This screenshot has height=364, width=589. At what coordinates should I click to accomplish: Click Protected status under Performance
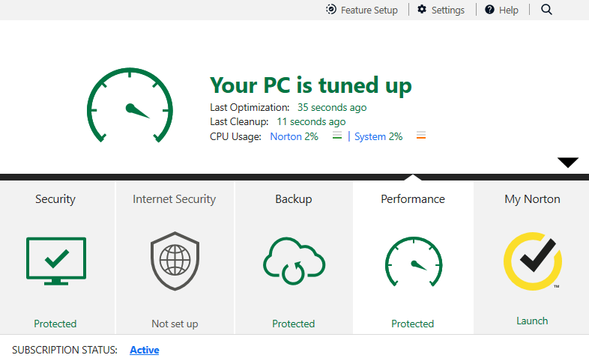[412, 324]
